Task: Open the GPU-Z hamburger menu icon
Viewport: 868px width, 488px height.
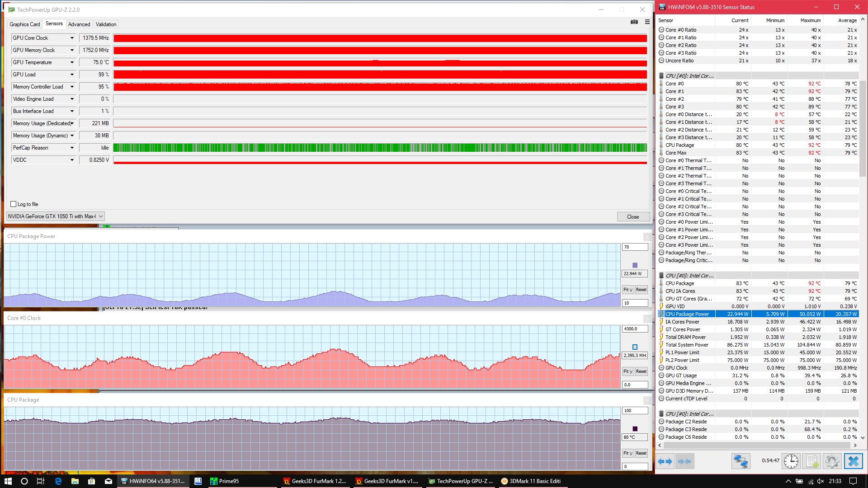Action: [x=647, y=22]
